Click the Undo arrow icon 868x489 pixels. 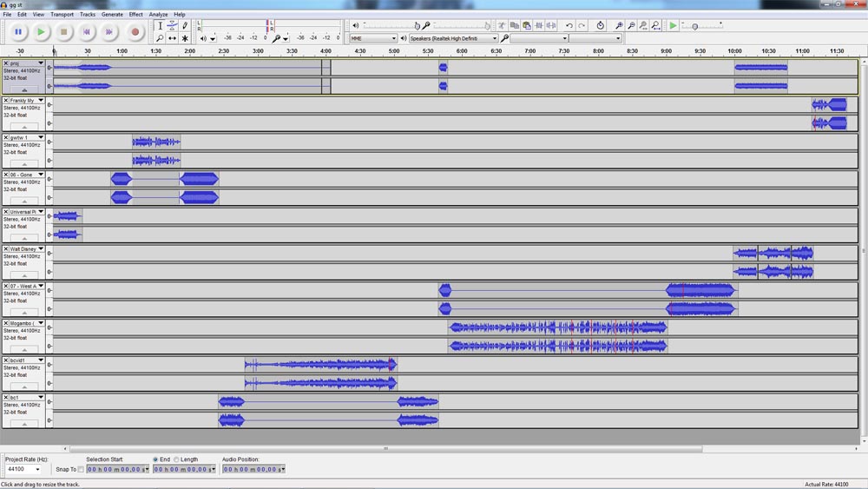[x=569, y=26]
